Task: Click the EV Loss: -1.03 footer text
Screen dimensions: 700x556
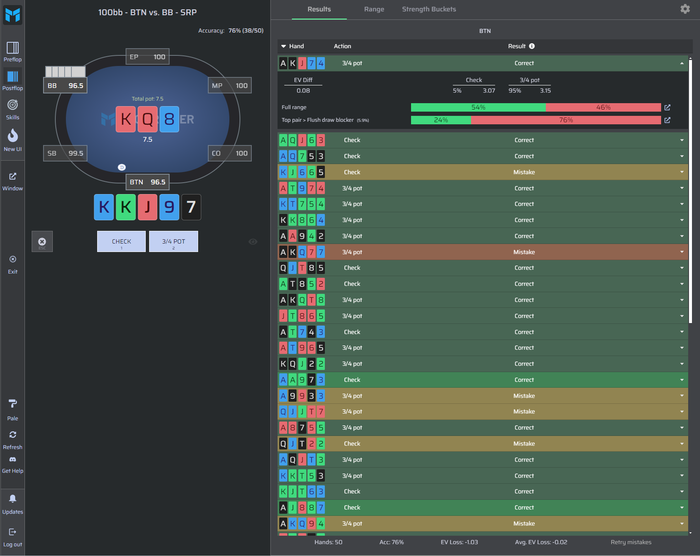Action: tap(459, 542)
